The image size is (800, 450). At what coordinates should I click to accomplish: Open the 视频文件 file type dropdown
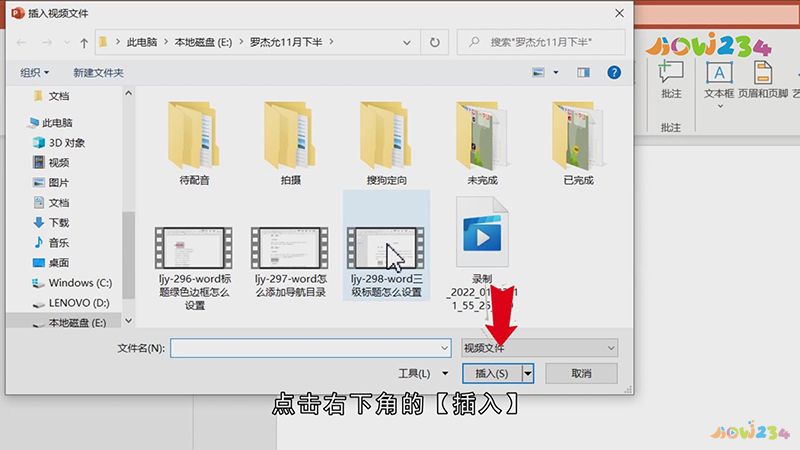539,348
